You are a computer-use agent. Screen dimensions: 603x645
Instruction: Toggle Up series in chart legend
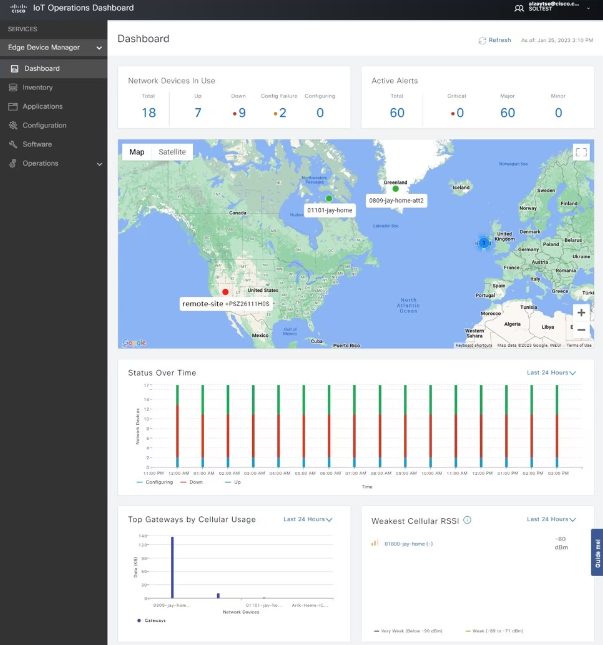tap(233, 482)
